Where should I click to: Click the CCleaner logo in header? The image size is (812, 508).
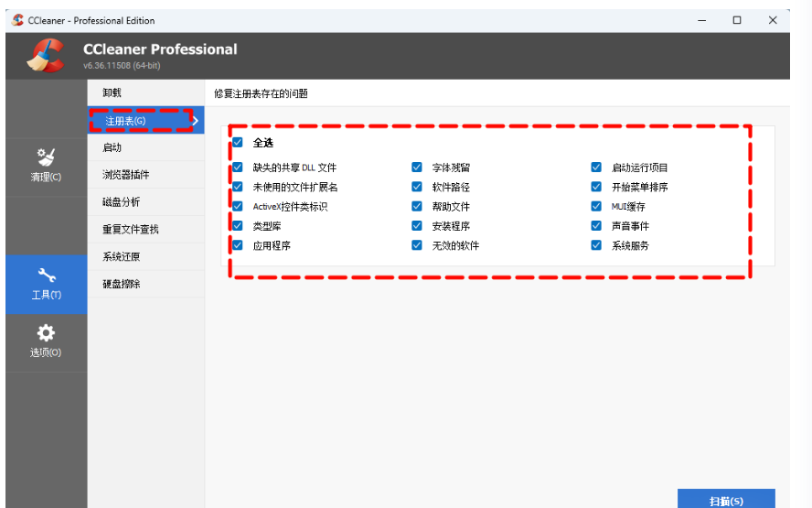[46, 56]
